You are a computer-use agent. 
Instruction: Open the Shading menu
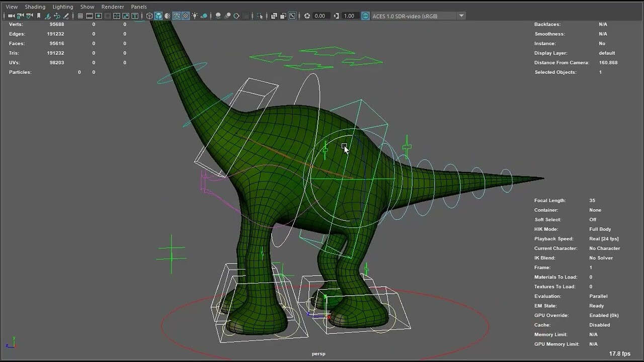(x=35, y=7)
